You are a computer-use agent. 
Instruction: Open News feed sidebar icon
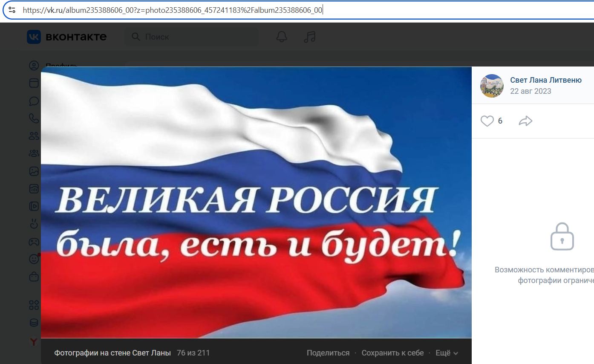[34, 83]
